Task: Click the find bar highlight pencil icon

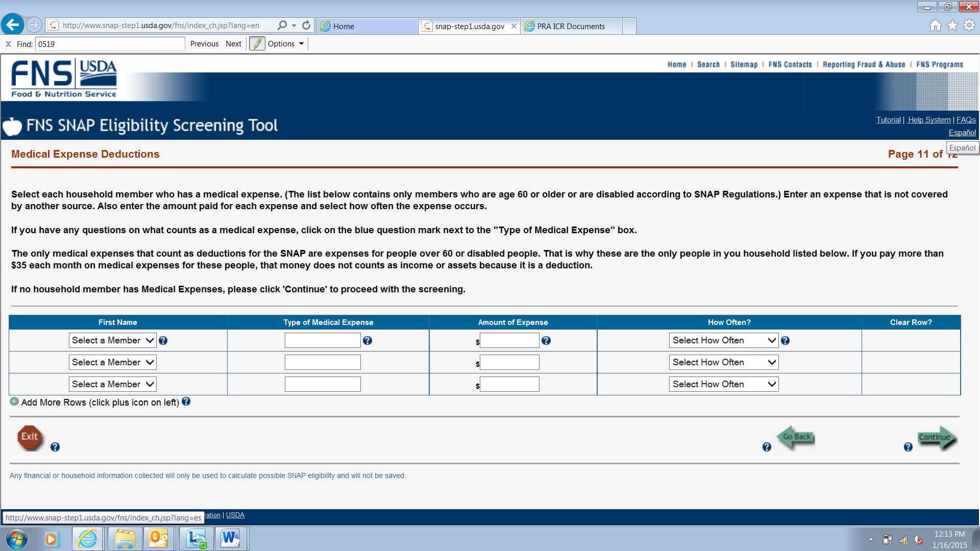Action: pos(257,44)
